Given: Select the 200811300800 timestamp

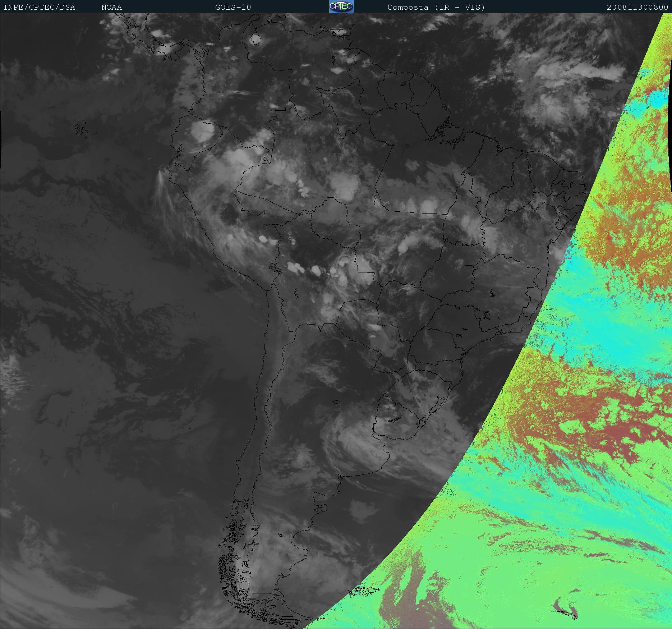Looking at the screenshot, I should [x=638, y=7].
